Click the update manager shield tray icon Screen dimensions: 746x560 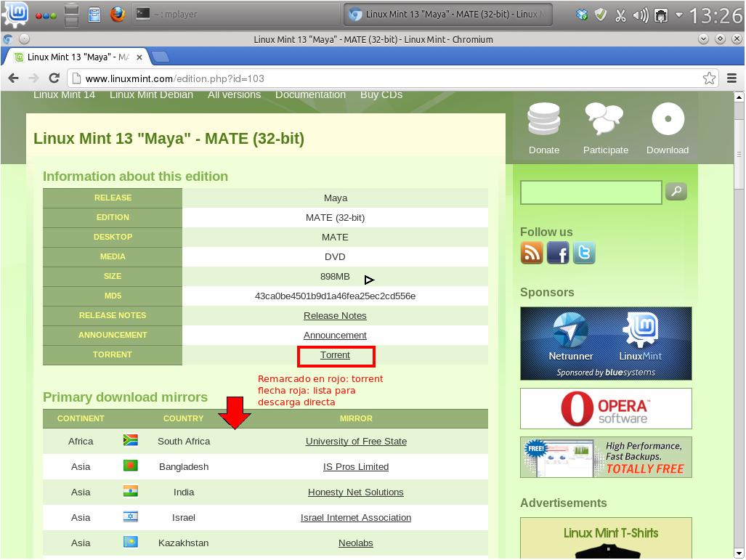(x=601, y=15)
